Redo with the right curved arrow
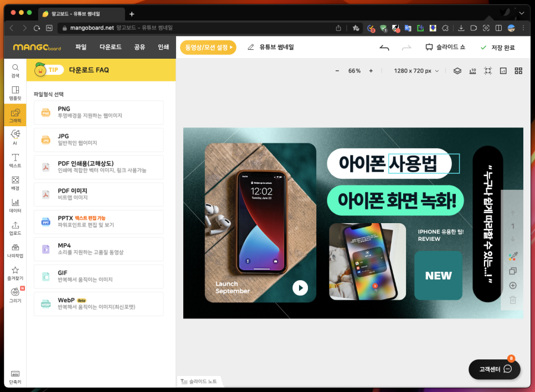The width and height of the screenshot is (535, 392). 407,48
